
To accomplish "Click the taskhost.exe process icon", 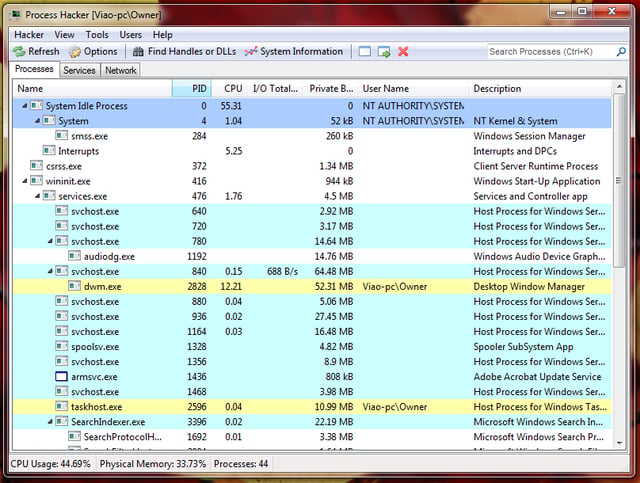I will [62, 406].
